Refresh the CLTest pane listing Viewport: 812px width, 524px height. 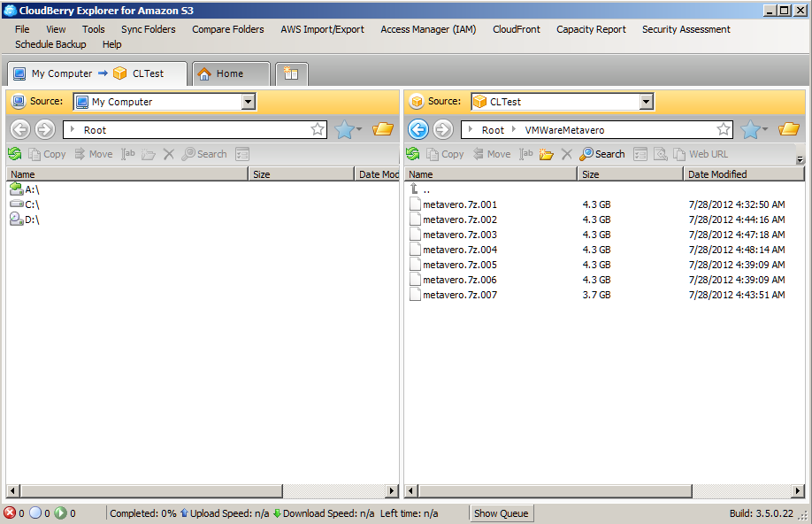pos(413,153)
